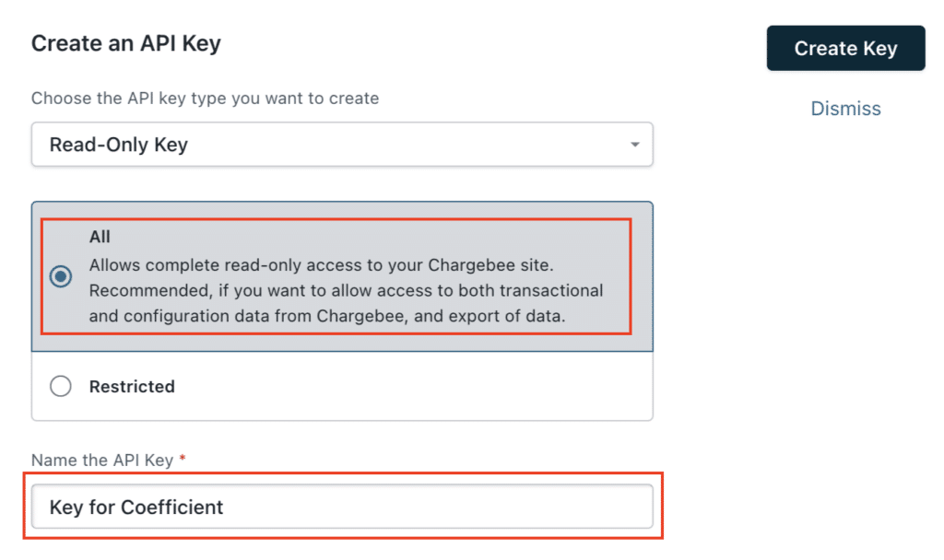This screenshot has height=560, width=944.
Task: Select the All radio button
Action: [x=61, y=276]
